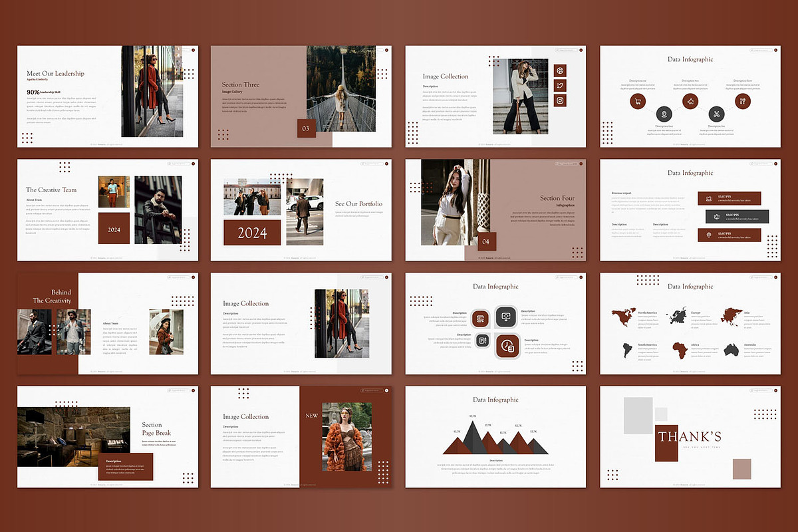This screenshot has height=532, width=798.
Task: Click the "The Creative Team" title
Action: pyautogui.click(x=51, y=190)
